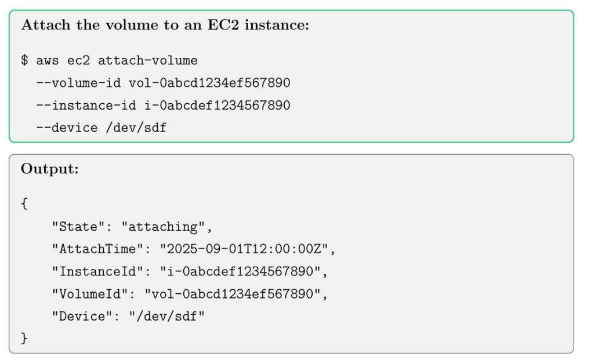Click the "VolumeId" key in the JSON output
The height and width of the screenshot is (364, 602).
91,294
